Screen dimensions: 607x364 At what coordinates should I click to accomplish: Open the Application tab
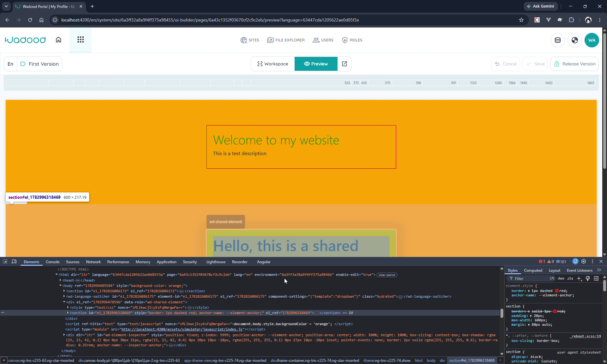[x=166, y=262]
